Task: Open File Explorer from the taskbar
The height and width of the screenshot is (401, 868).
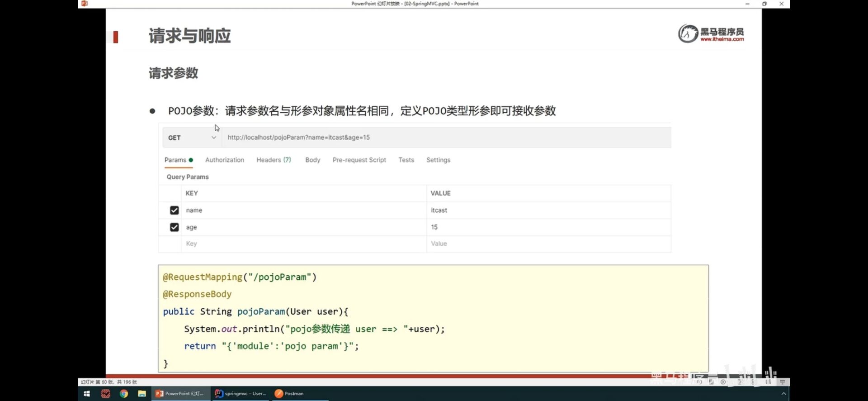Action: [x=142, y=394]
